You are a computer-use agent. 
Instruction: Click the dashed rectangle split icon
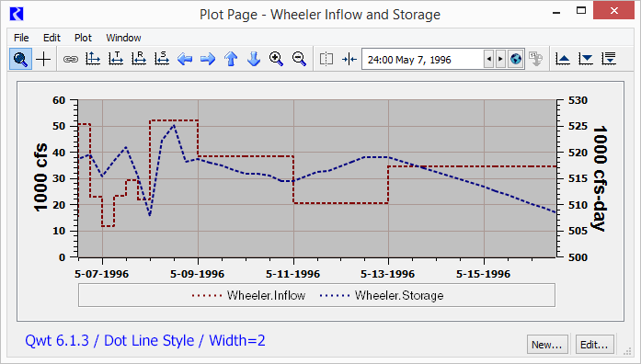coord(326,59)
